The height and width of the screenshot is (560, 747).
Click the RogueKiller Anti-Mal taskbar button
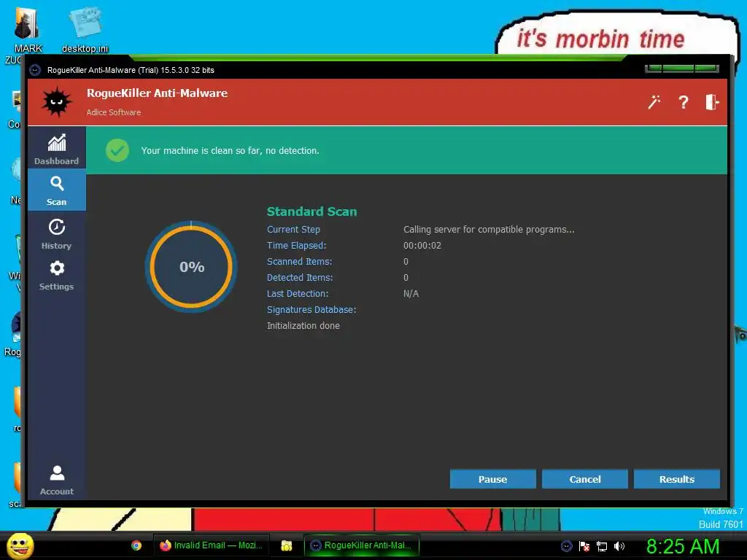pyautogui.click(x=361, y=545)
